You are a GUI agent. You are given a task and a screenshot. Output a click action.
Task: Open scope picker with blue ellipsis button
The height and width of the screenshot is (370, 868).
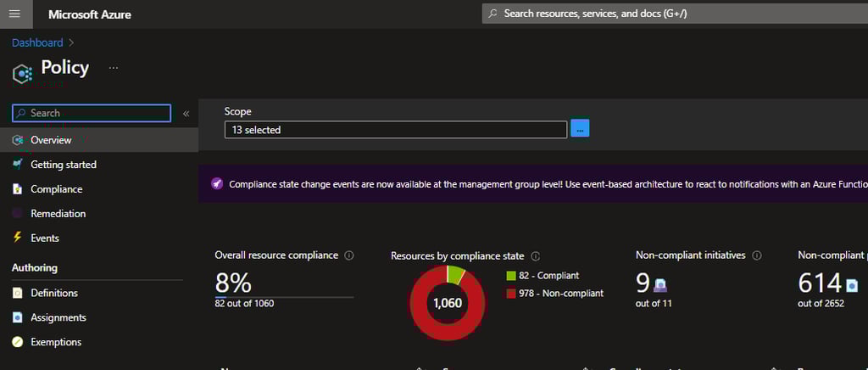pos(580,129)
